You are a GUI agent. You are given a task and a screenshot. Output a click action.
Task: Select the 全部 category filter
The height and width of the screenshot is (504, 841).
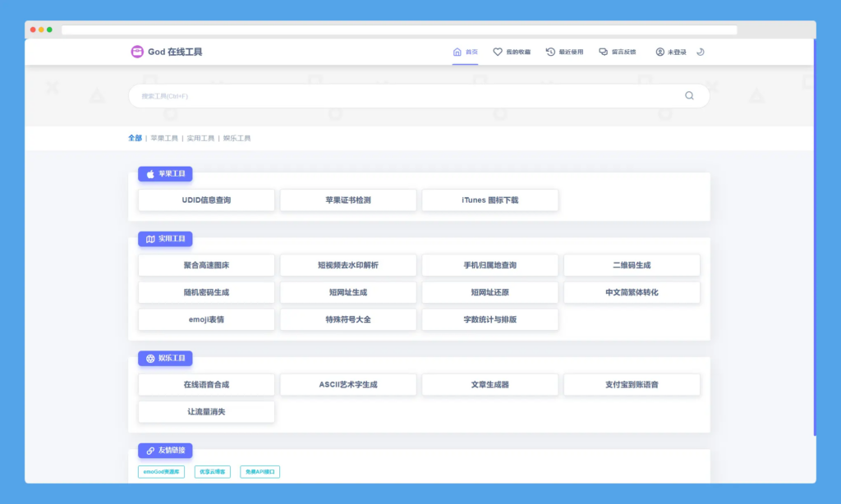(x=136, y=139)
